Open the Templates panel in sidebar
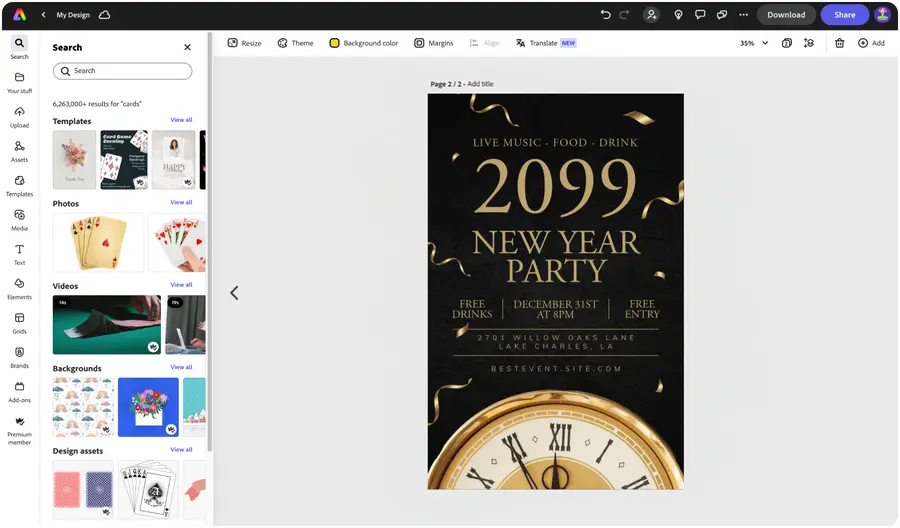The width and height of the screenshot is (900, 528). click(19, 186)
